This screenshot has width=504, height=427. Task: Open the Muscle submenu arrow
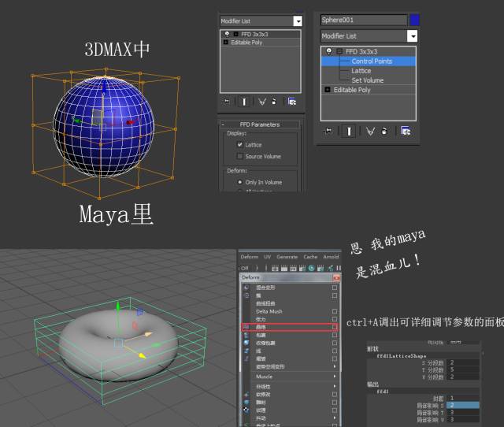tap(335, 377)
